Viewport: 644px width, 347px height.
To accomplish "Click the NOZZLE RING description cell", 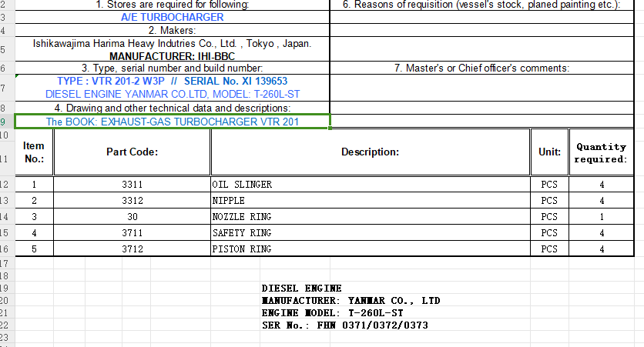I will tap(370, 217).
